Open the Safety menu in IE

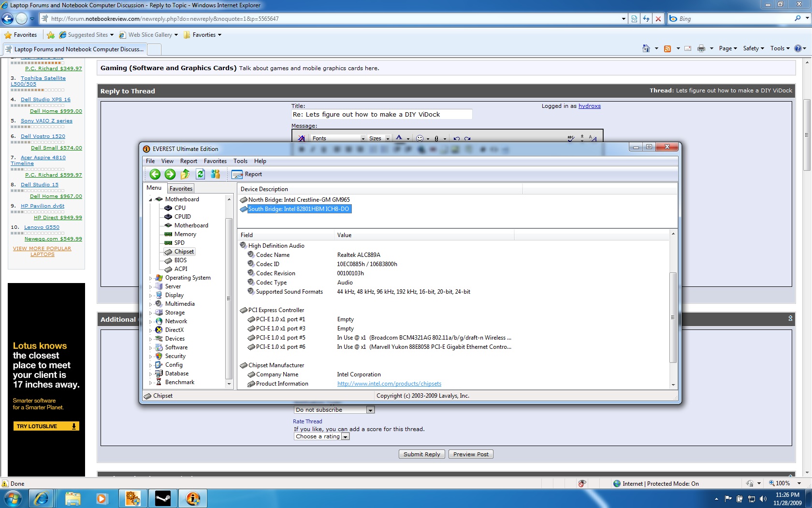pos(753,48)
